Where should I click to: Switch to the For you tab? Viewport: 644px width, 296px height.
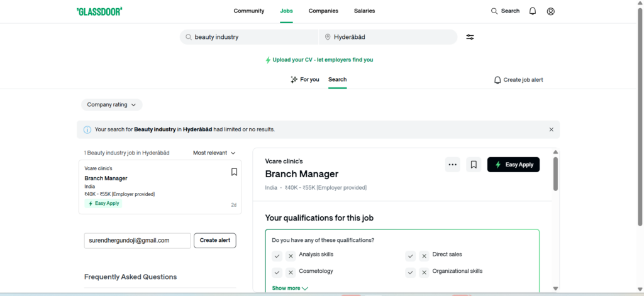click(x=304, y=80)
